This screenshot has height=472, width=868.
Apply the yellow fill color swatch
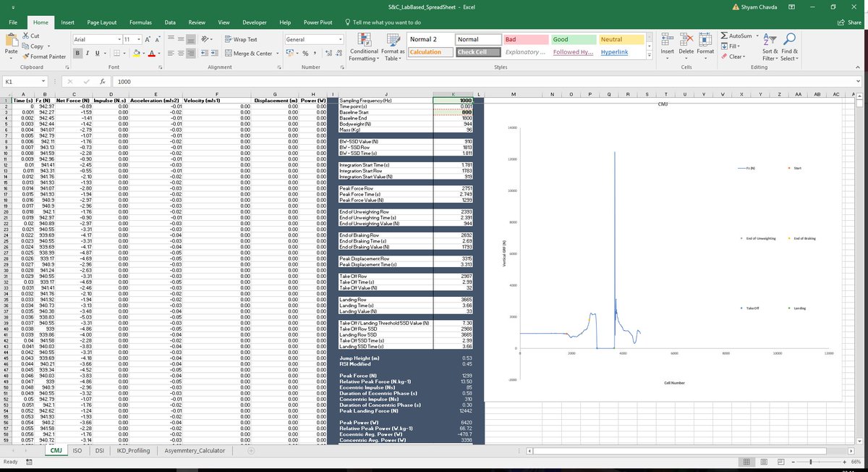coord(138,54)
